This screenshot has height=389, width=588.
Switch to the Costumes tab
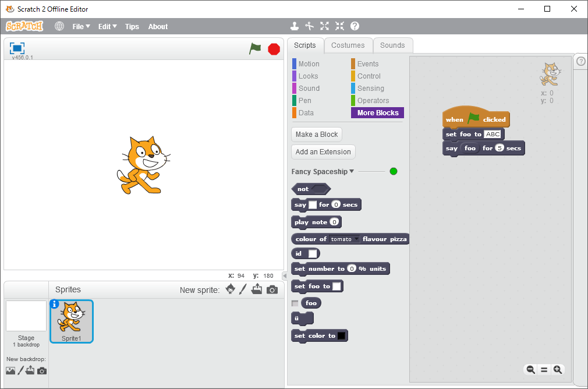pyautogui.click(x=348, y=45)
